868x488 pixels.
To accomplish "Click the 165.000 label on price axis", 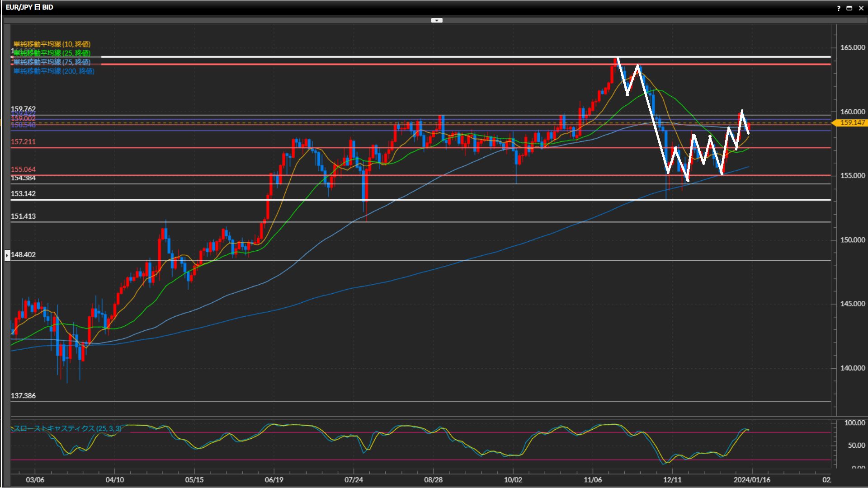I will click(x=852, y=47).
